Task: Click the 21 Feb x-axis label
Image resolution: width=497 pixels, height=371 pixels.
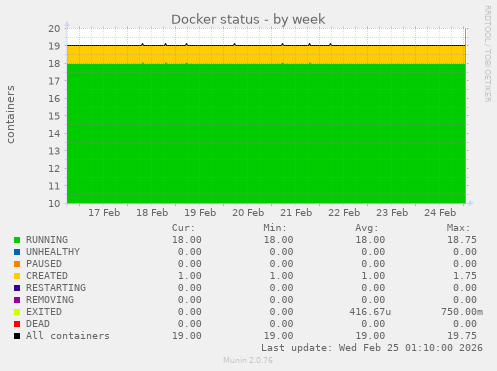Action: 296,213
